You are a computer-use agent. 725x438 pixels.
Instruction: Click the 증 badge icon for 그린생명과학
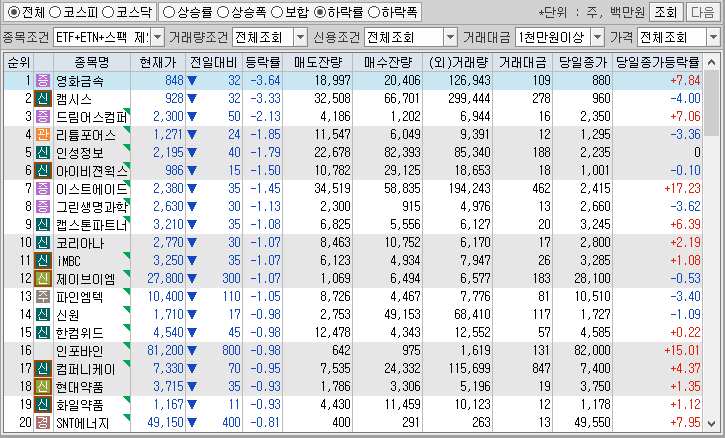click(43, 207)
